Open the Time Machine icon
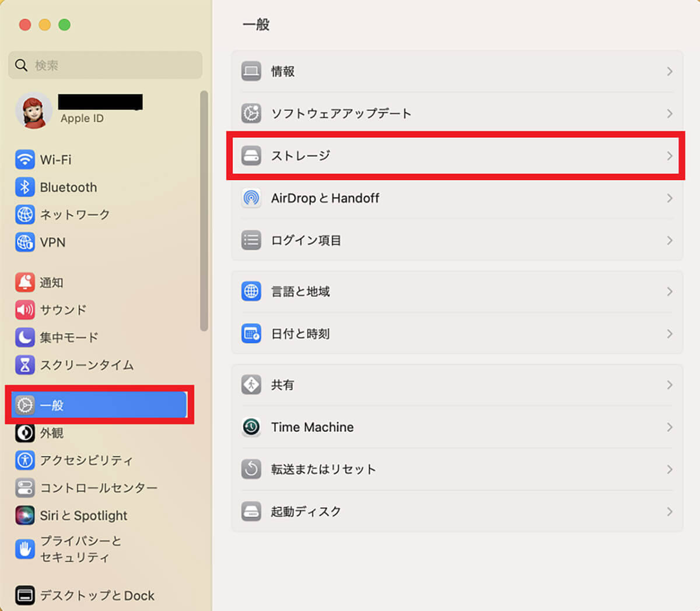 pyautogui.click(x=251, y=427)
